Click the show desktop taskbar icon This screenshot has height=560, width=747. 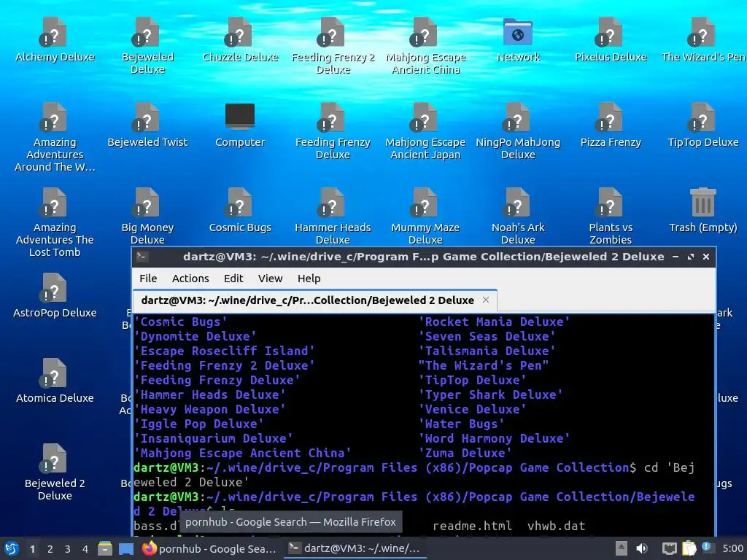[125, 548]
